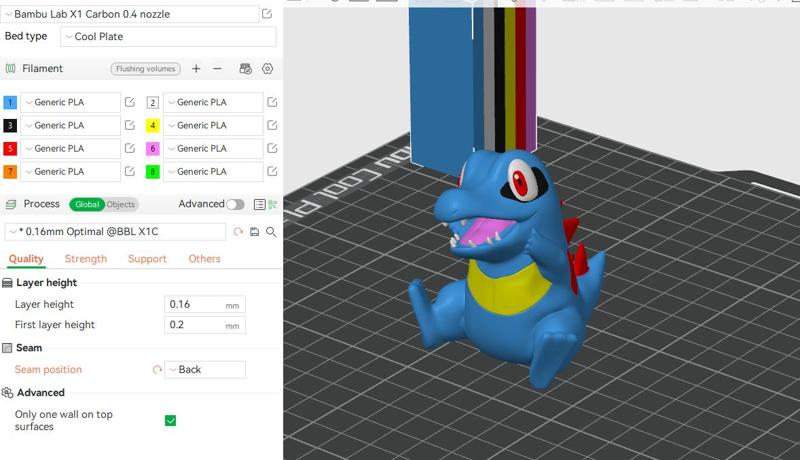Reset Seam position to default icon
800x460 pixels.
click(157, 370)
